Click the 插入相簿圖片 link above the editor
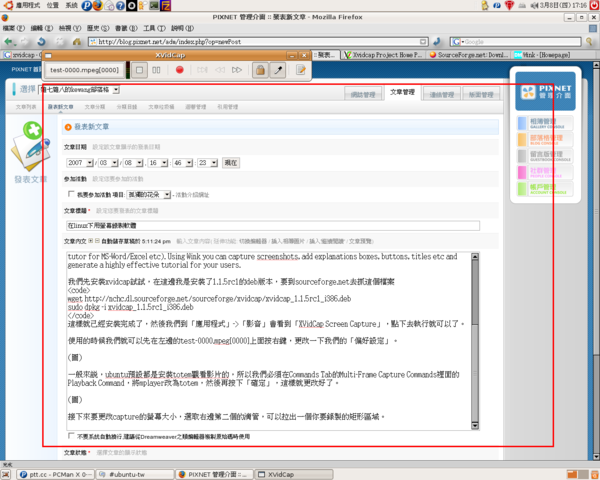Viewport: 600px width, 480px height. tap(288, 241)
